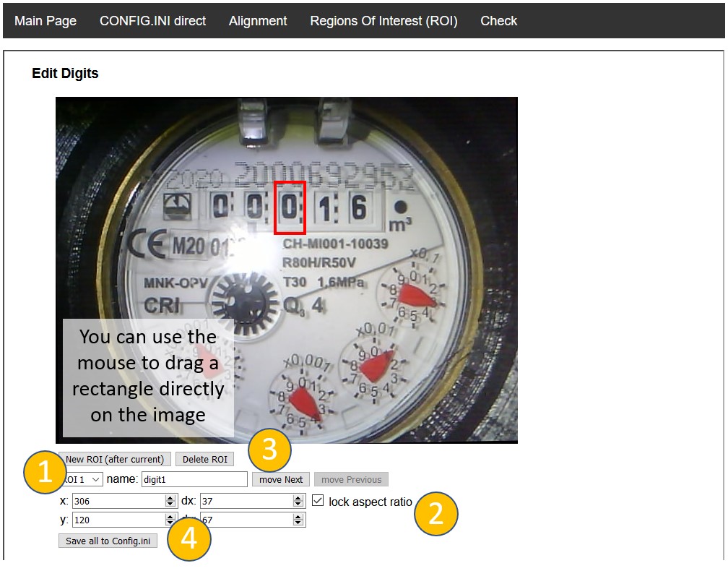Click the dx field spinner arrows
This screenshot has height=571, width=728.
298,501
